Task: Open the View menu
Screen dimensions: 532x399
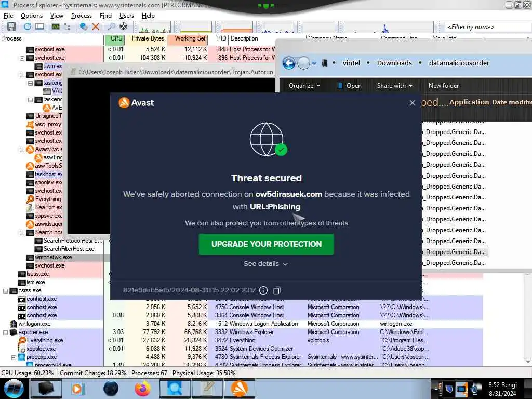Action: click(x=57, y=16)
